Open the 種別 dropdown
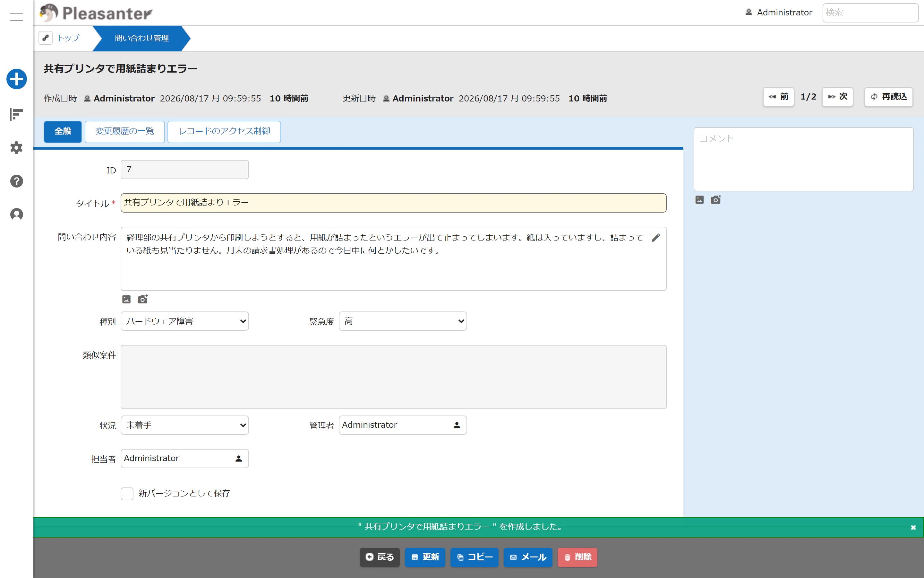 click(185, 321)
